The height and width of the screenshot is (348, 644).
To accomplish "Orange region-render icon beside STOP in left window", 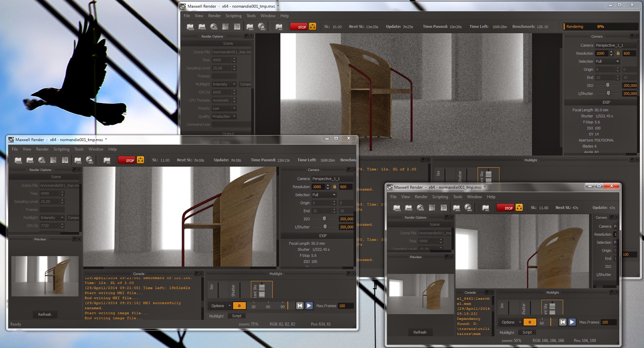I will point(140,160).
